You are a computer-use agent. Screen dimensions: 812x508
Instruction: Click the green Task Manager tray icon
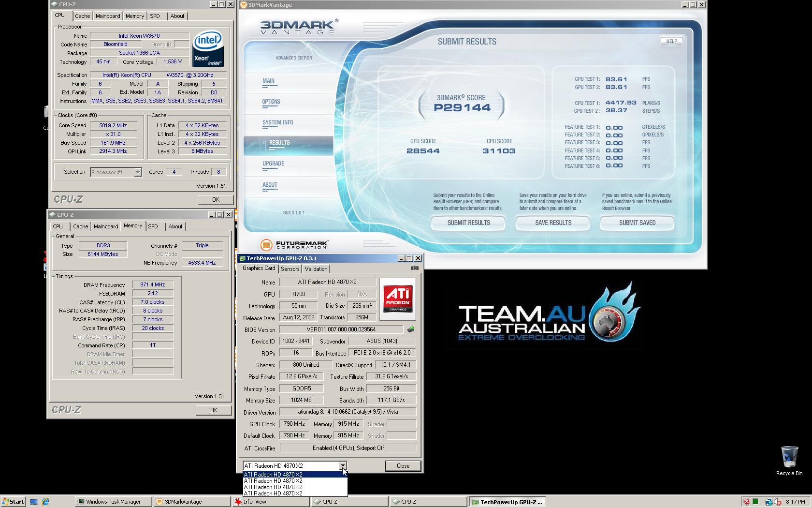[x=755, y=502]
